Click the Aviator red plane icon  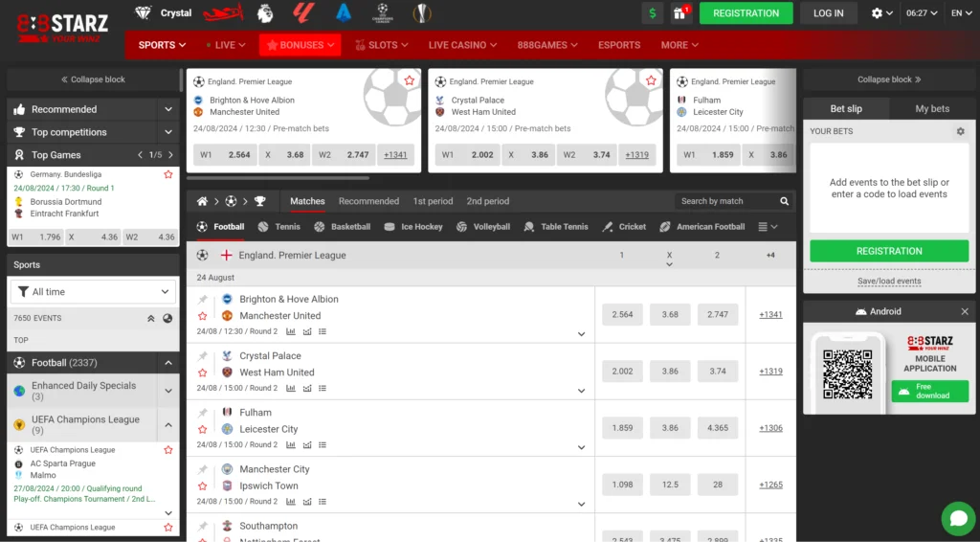pyautogui.click(x=224, y=13)
